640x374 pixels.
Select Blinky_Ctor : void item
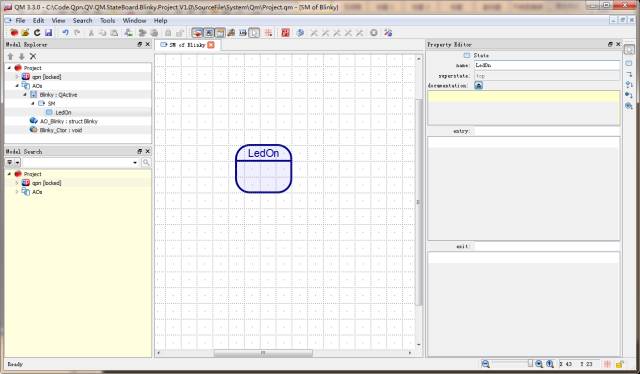(60, 130)
